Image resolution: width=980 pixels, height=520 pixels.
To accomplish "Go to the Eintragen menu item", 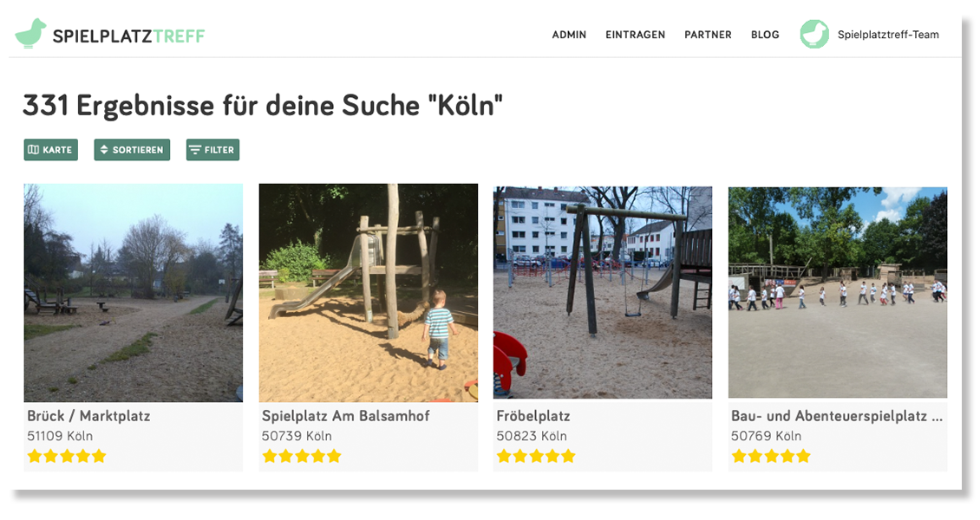I will (635, 35).
